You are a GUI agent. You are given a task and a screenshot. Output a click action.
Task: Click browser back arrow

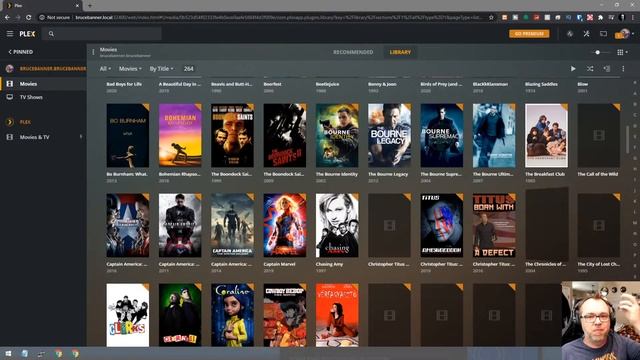7,18
